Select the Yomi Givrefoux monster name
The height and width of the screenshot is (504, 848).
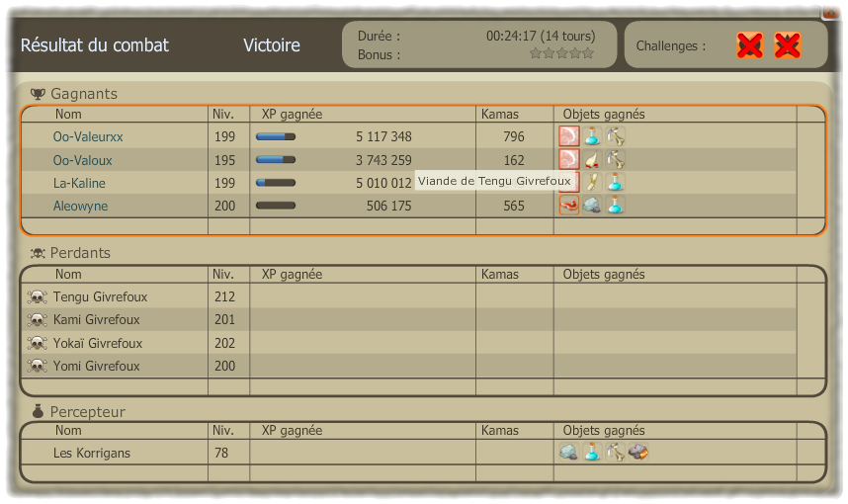click(x=96, y=366)
